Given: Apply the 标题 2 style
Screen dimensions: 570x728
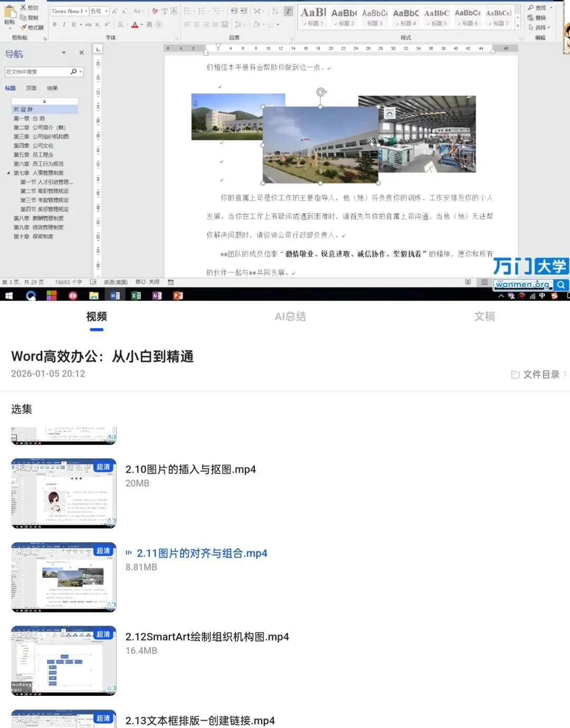Looking at the screenshot, I should tap(344, 16).
